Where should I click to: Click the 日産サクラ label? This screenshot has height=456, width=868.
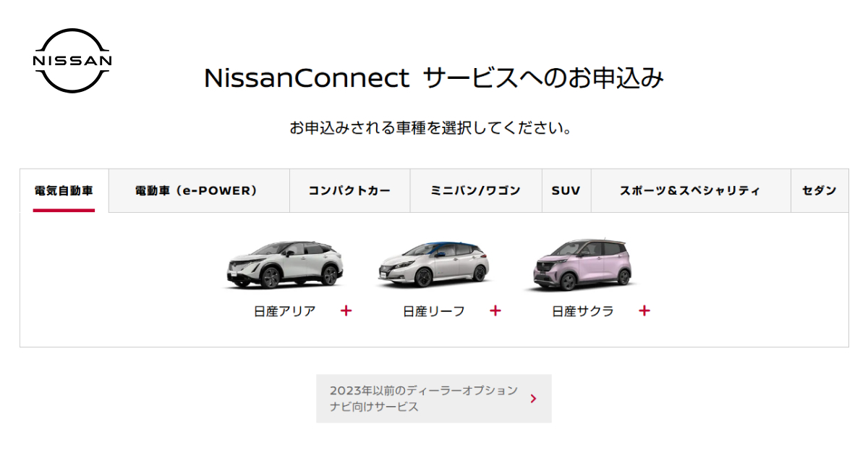583,311
